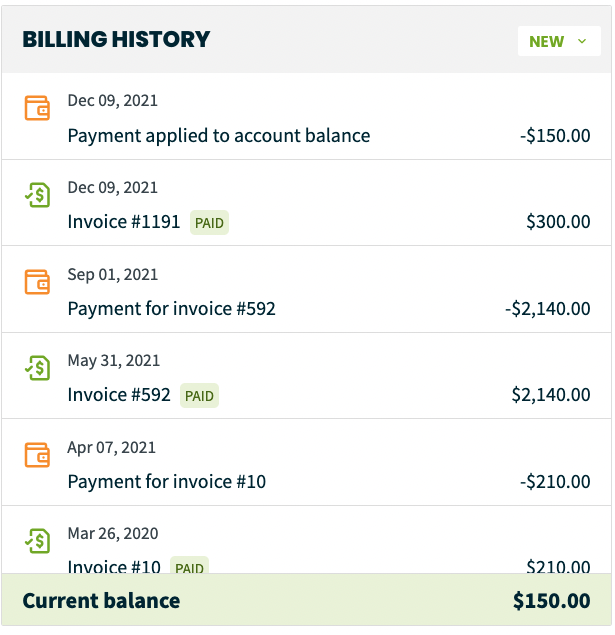Click the Billing History heading

coord(116,40)
